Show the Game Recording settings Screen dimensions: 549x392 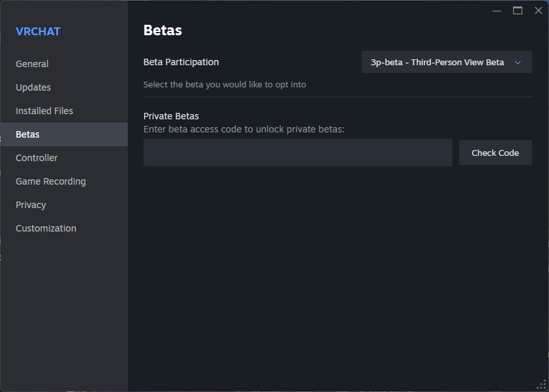click(x=51, y=181)
